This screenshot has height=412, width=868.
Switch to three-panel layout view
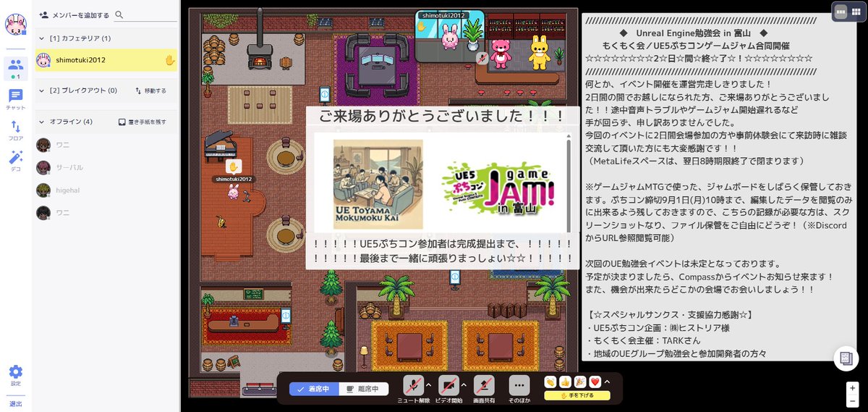tap(841, 12)
